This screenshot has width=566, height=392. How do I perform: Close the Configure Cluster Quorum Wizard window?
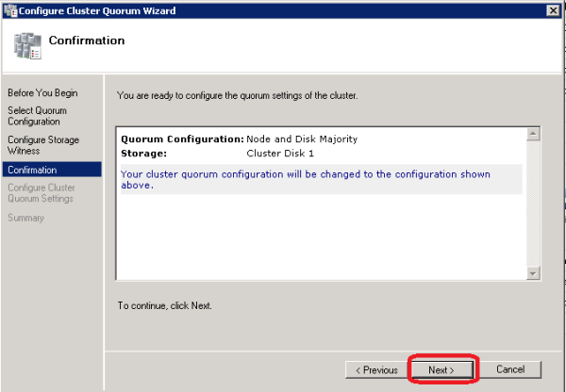tap(551, 9)
